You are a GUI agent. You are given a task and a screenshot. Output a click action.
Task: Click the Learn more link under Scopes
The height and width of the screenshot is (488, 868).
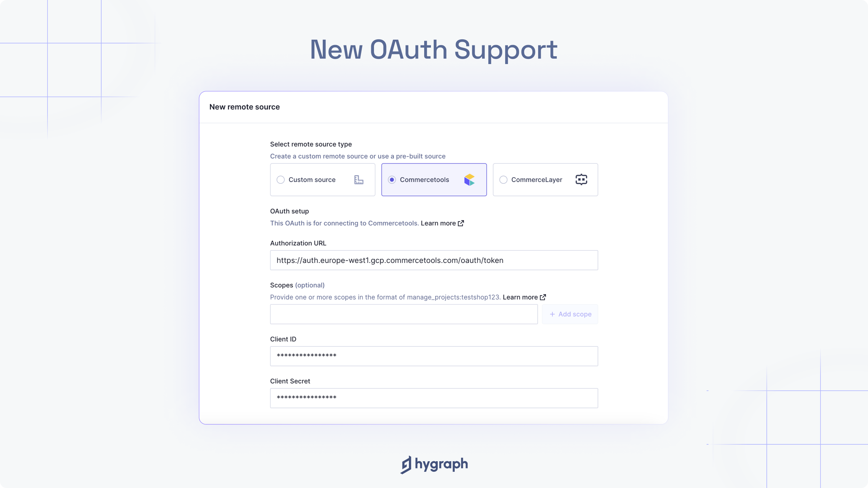(x=524, y=297)
